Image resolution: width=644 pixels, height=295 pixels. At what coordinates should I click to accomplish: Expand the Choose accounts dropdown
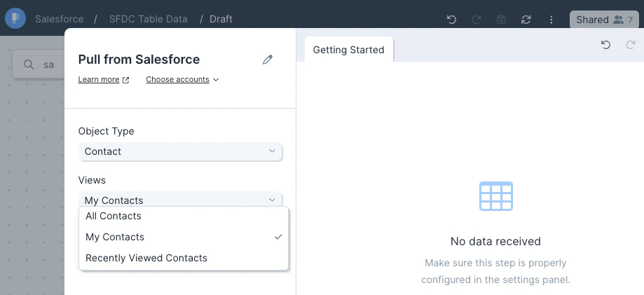click(182, 79)
